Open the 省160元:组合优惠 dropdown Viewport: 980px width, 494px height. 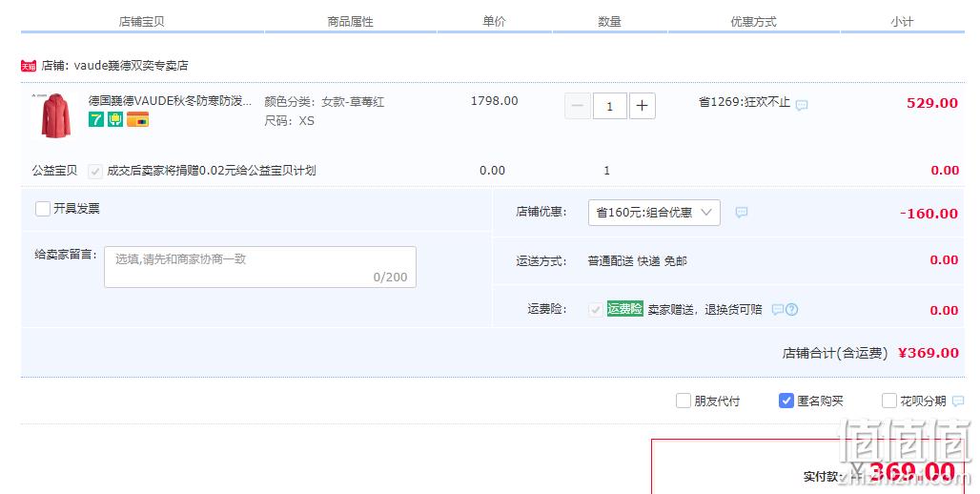(654, 213)
